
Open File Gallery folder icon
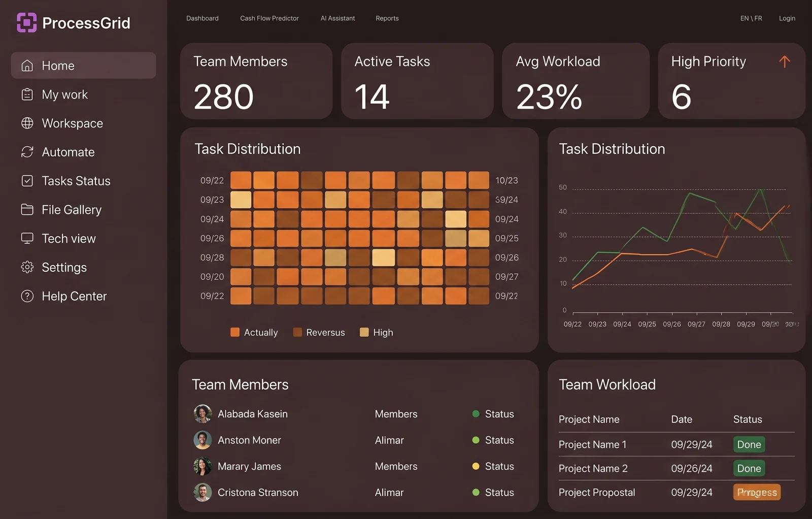(x=27, y=209)
